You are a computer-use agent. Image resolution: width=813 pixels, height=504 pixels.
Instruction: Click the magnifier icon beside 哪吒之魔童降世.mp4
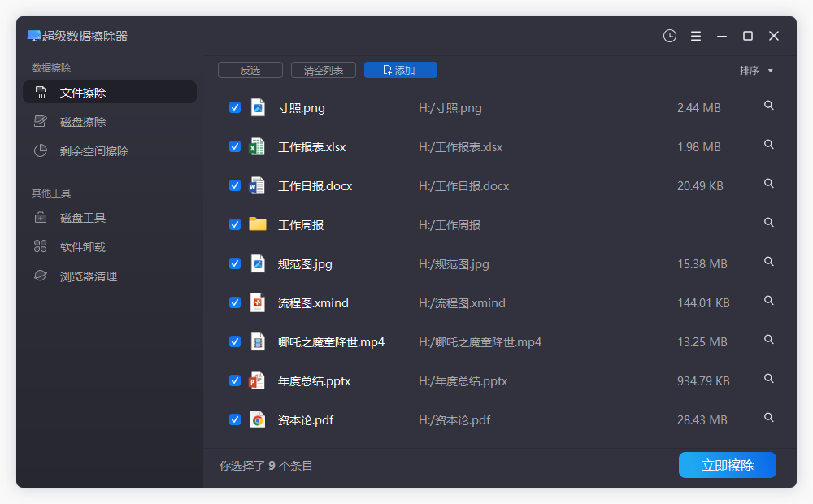pos(768,339)
